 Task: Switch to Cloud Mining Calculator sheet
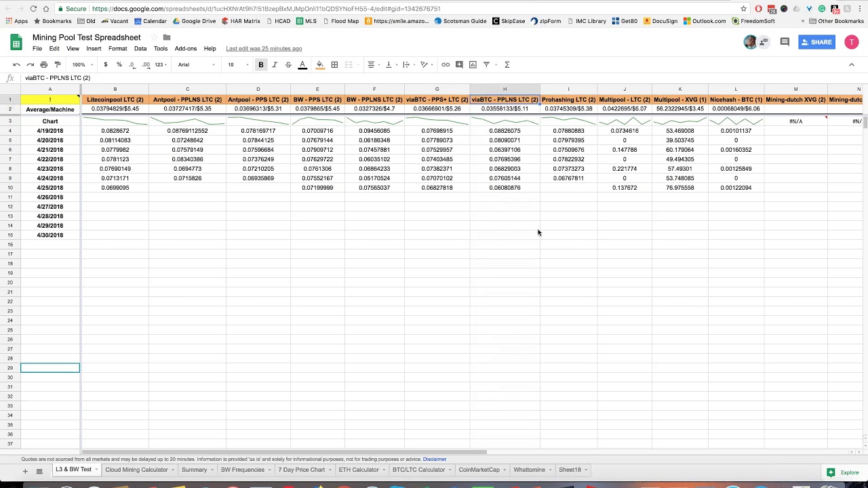tap(136, 470)
